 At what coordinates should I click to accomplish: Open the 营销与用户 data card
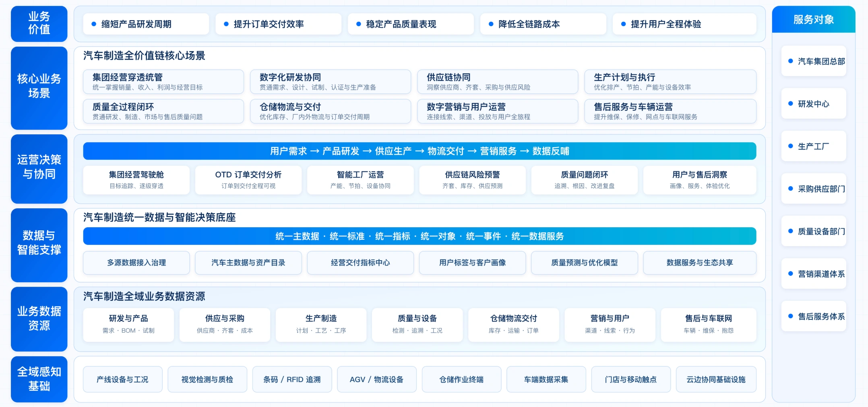click(610, 325)
